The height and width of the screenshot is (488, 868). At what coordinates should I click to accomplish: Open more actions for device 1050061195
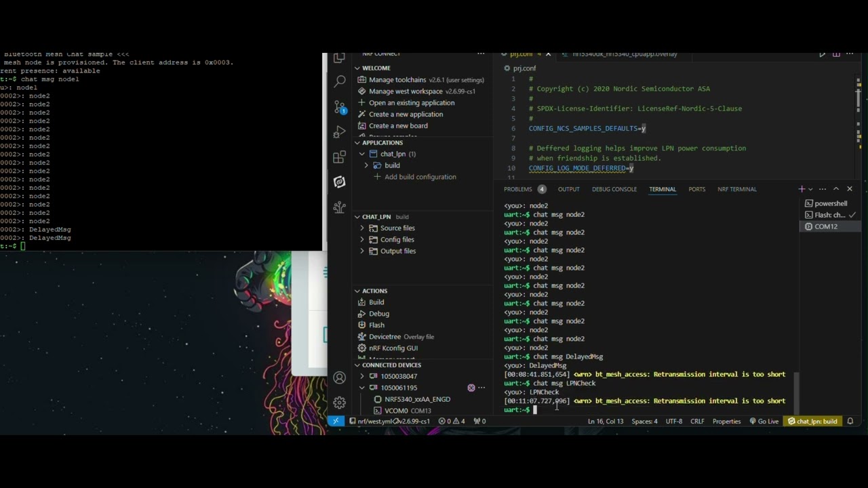pyautogui.click(x=481, y=388)
